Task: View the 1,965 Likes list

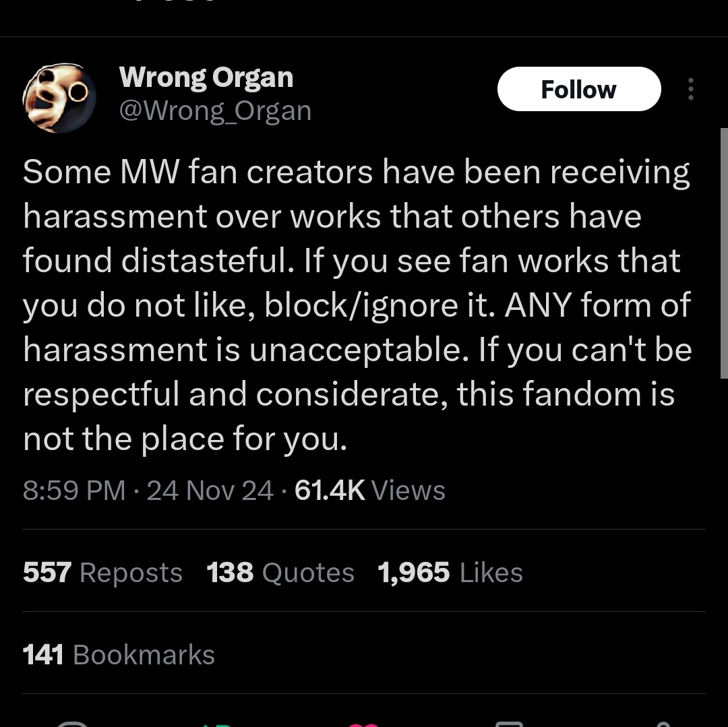Action: [450, 573]
